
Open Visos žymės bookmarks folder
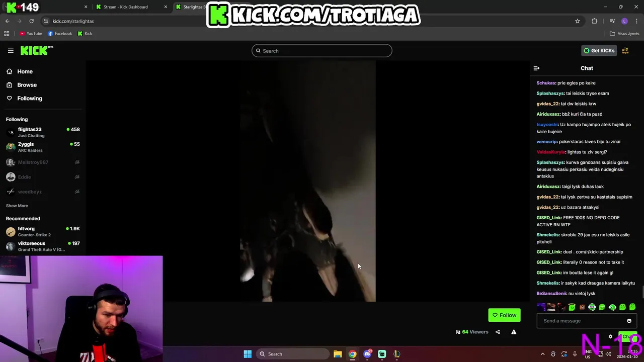(x=624, y=34)
